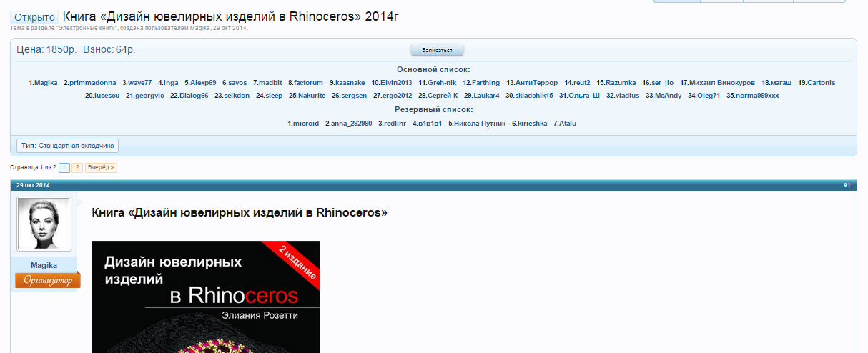The width and height of the screenshot is (868, 353).
Task: Open the Электронные книги section link
Action: [x=86, y=28]
